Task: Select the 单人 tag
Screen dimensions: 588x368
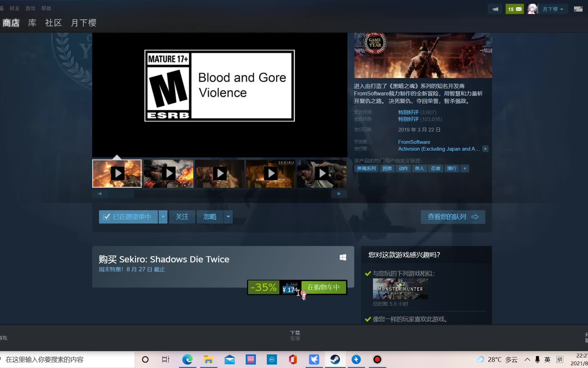Action: [x=420, y=168]
